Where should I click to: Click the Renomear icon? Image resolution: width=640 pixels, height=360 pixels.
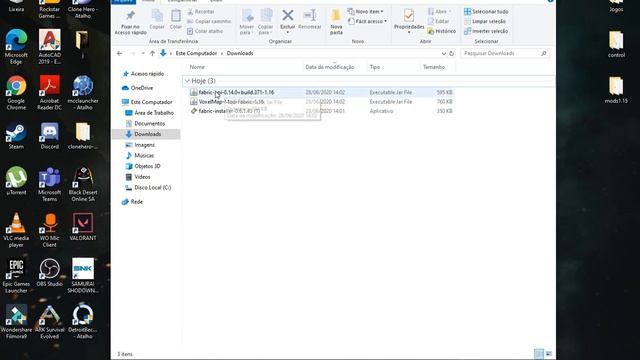point(310,16)
